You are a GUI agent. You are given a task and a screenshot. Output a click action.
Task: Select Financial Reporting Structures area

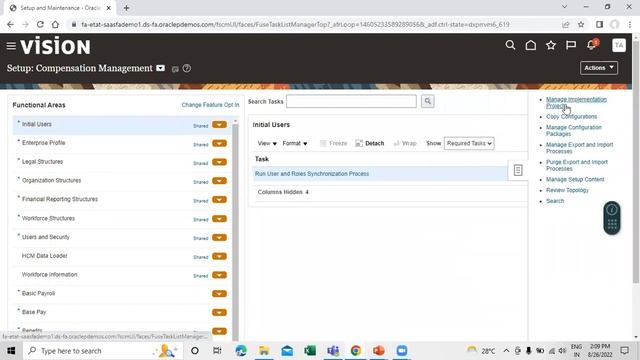pyautogui.click(x=60, y=199)
